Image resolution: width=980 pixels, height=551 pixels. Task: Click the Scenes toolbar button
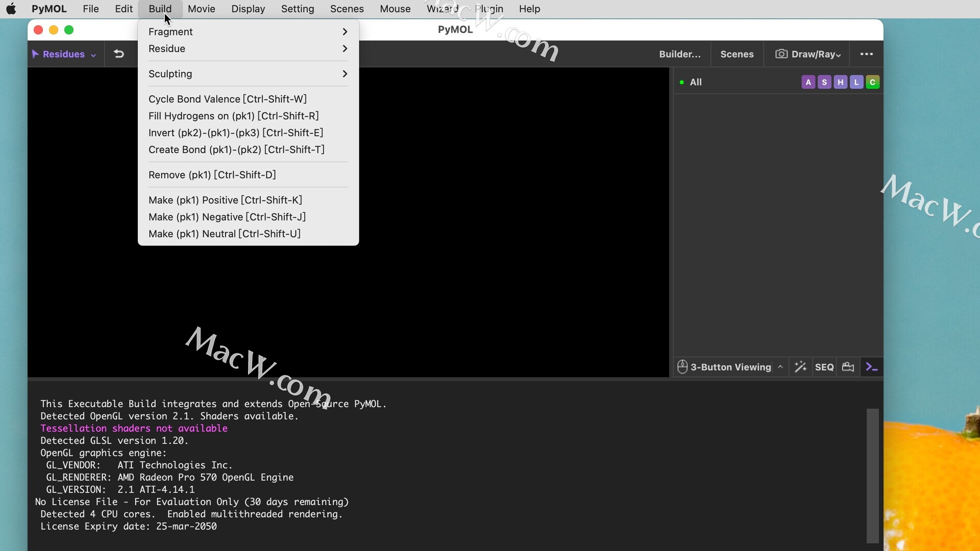click(x=737, y=54)
